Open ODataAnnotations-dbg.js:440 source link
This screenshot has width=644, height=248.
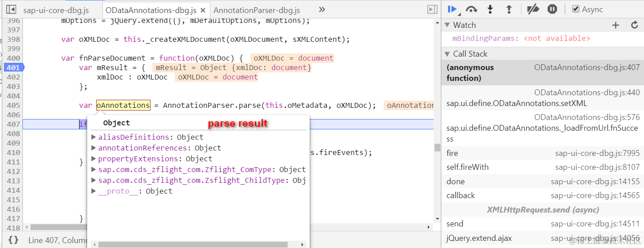(587, 93)
